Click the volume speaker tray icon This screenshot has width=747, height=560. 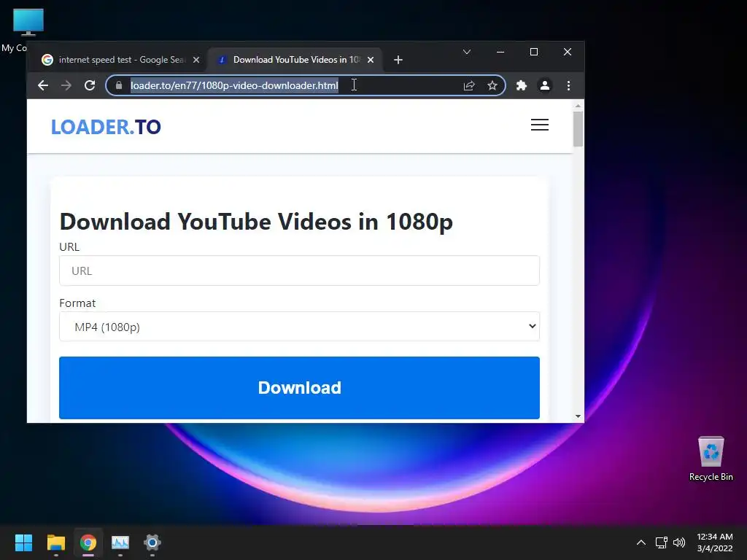[679, 542]
